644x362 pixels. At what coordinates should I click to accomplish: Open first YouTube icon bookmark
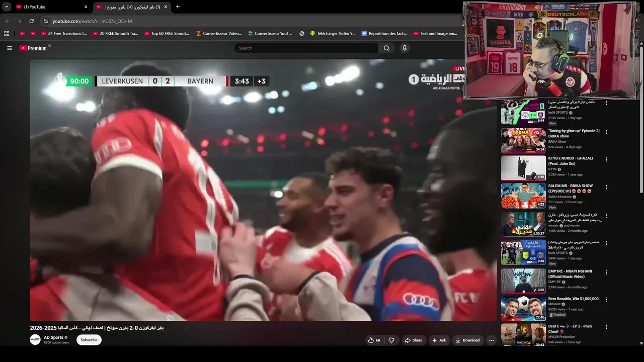tap(22, 34)
